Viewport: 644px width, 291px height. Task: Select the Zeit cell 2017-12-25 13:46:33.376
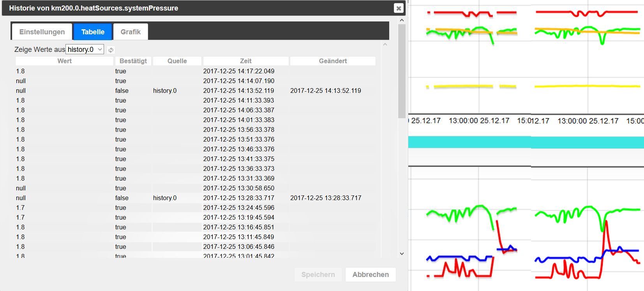click(239, 149)
